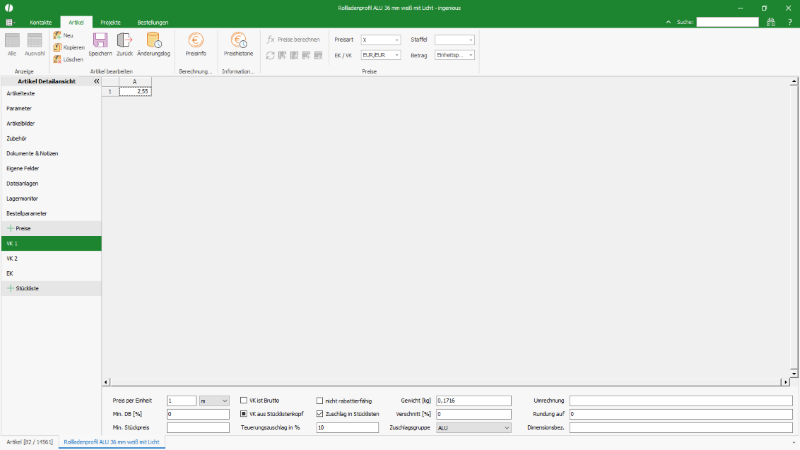Open help with the question mark
The height and width of the screenshot is (450, 800).
tap(789, 22)
